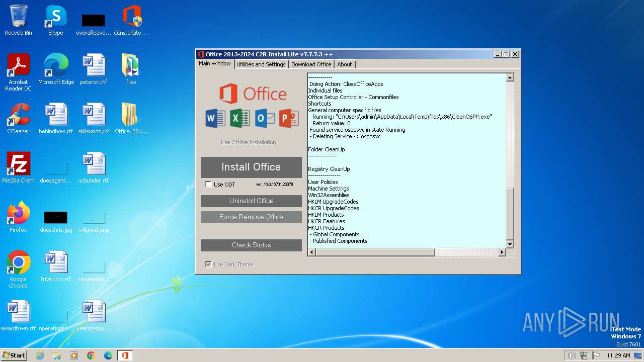
Task: Click the PowerPoint icon in installer
Action: click(289, 118)
